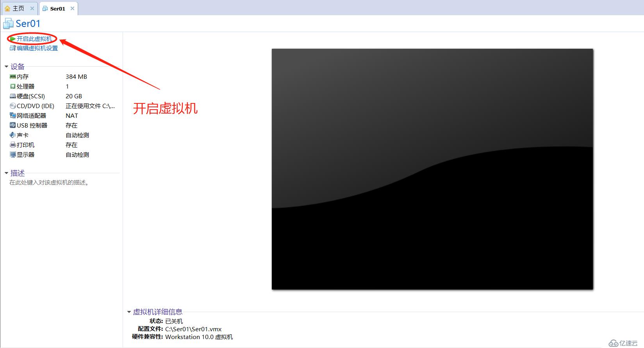Screen dimensions: 644x348
Task: Click the printer (打印机) icon
Action: click(x=13, y=145)
